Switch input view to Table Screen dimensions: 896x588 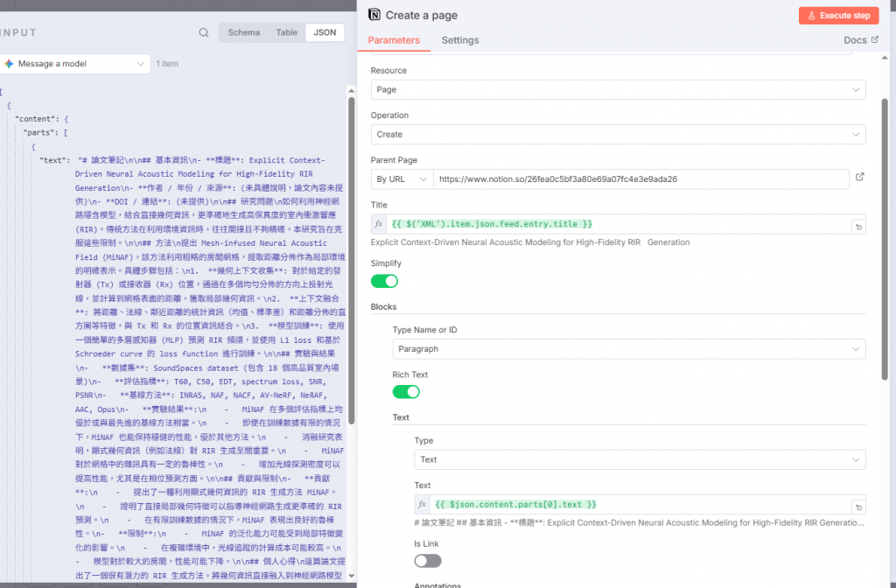click(286, 32)
